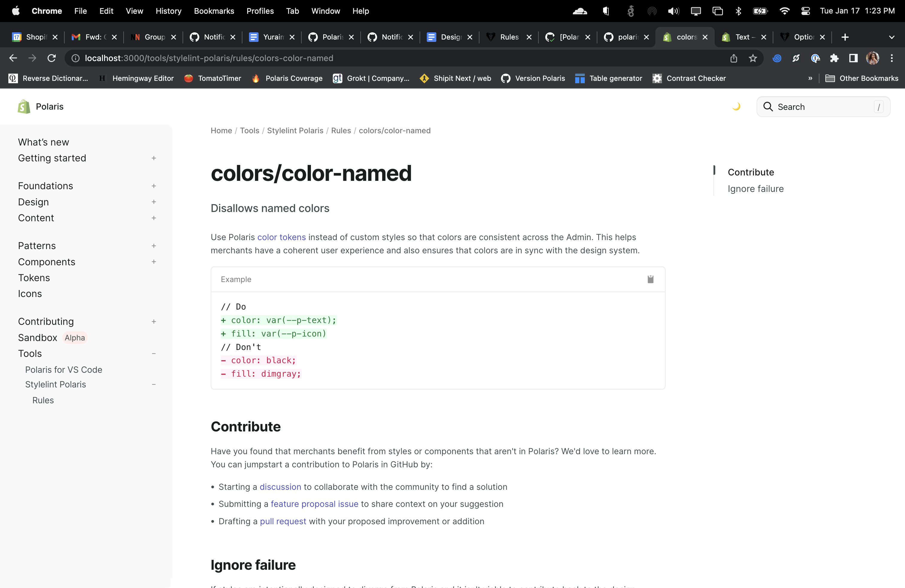
Task: Open macOS Control Center toggle icon
Action: [x=805, y=11]
